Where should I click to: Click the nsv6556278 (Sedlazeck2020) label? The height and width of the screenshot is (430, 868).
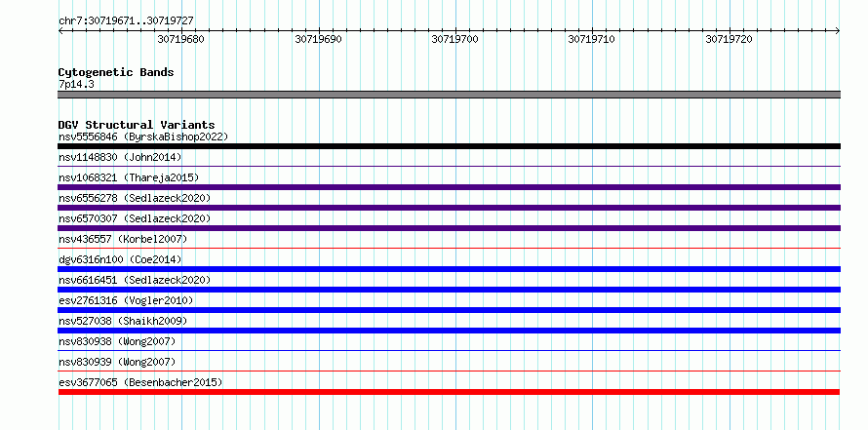[135, 198]
